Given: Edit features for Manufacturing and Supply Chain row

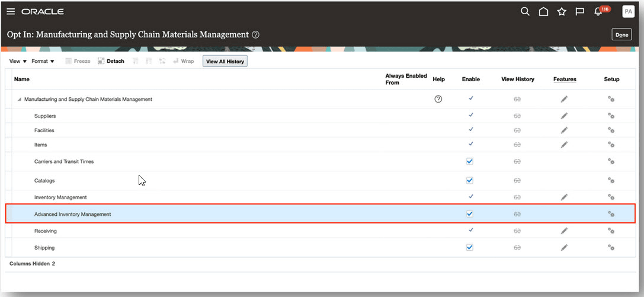Looking at the screenshot, I should (x=565, y=99).
